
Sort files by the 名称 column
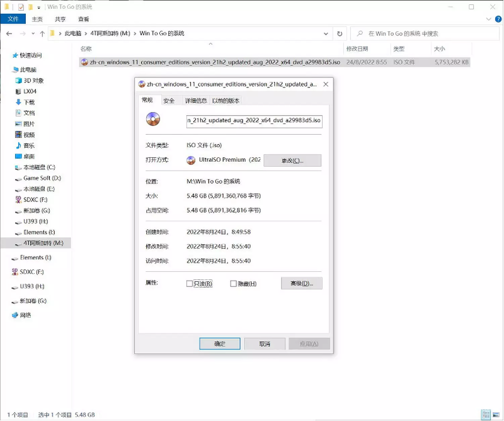click(86, 49)
